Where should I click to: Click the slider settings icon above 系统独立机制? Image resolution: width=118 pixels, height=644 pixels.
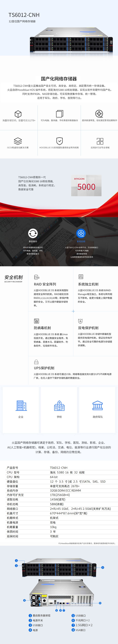click(81, 277)
